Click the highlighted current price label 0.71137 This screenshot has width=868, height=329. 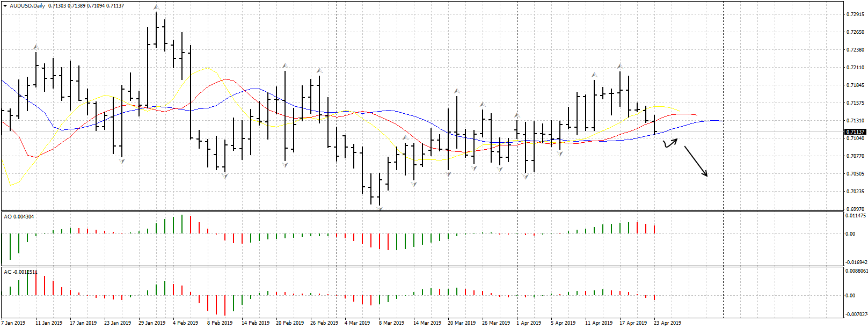pos(855,131)
